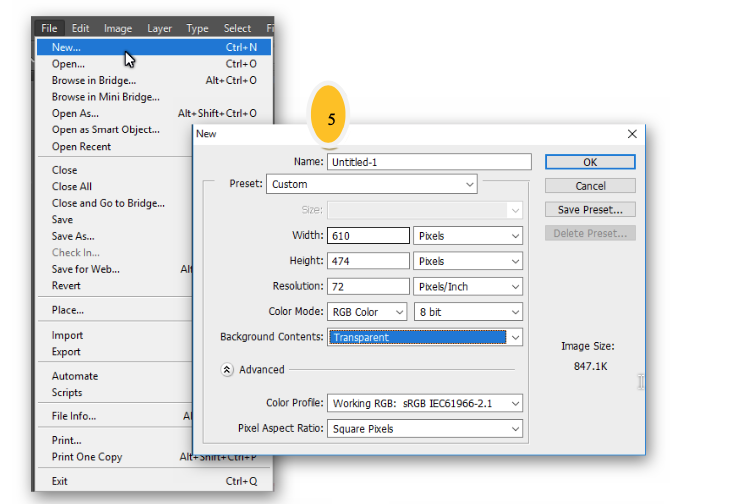The width and height of the screenshot is (743, 504).
Task: Open the Background Contents dropdown
Action: pyautogui.click(x=425, y=338)
